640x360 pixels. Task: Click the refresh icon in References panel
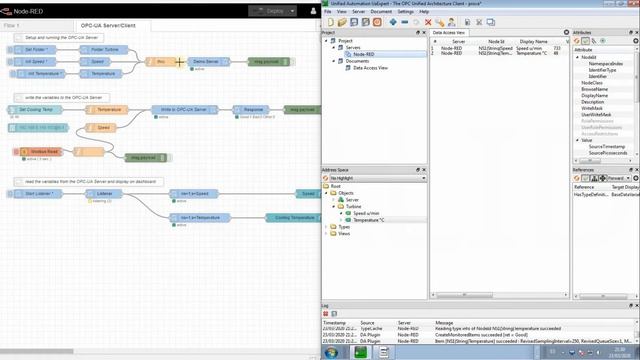coord(577,178)
